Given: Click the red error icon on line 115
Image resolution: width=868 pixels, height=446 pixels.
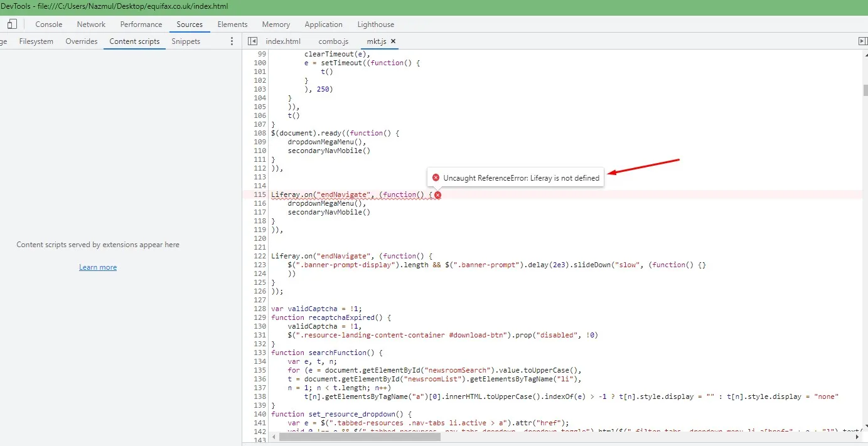Looking at the screenshot, I should point(438,195).
